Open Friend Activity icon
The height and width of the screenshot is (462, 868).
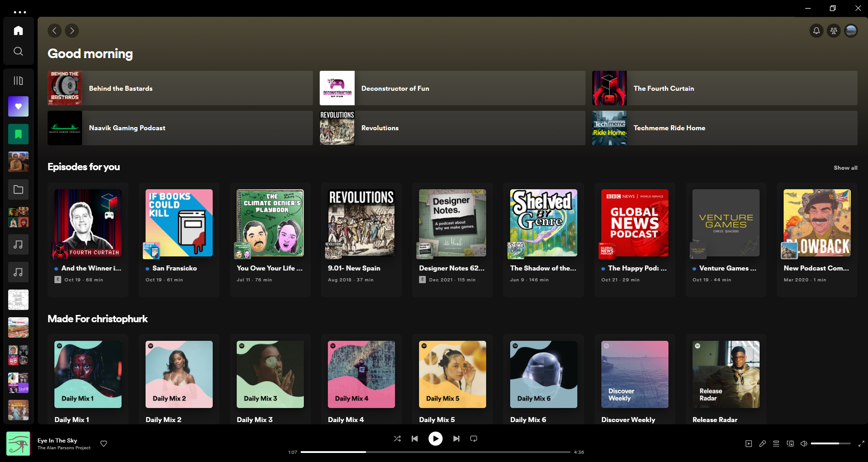click(x=834, y=30)
